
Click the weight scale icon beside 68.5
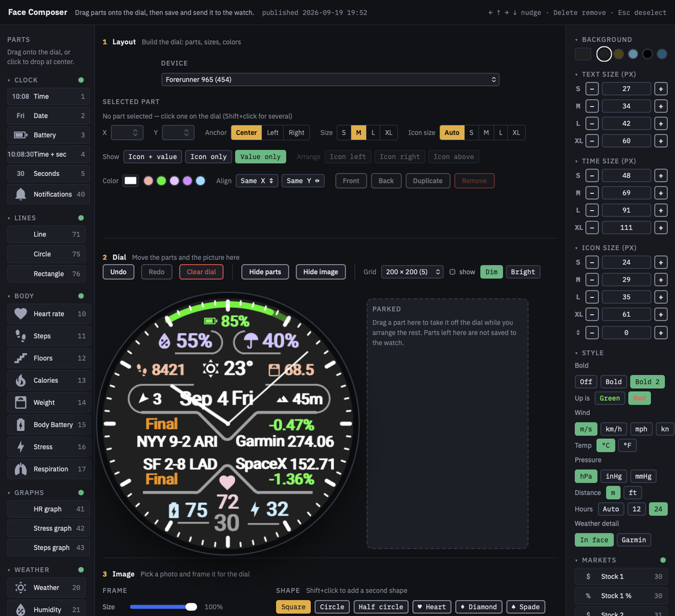click(274, 370)
